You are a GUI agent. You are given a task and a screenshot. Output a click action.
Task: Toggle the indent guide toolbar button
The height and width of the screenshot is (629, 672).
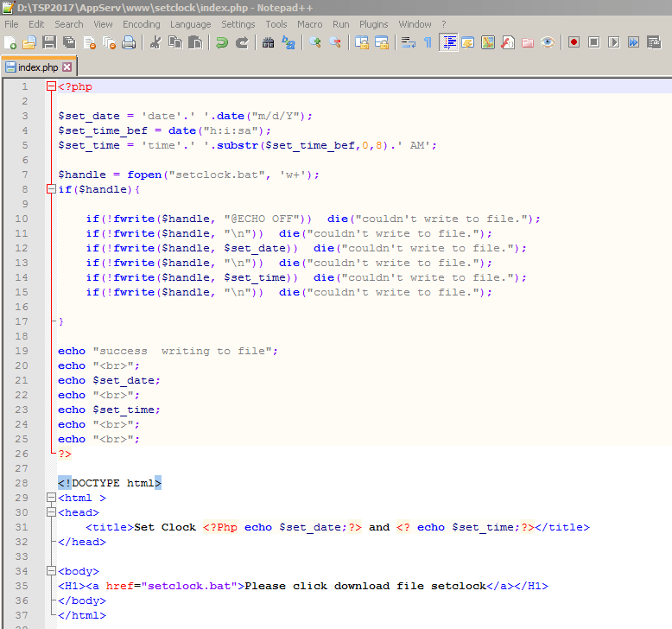click(x=448, y=42)
